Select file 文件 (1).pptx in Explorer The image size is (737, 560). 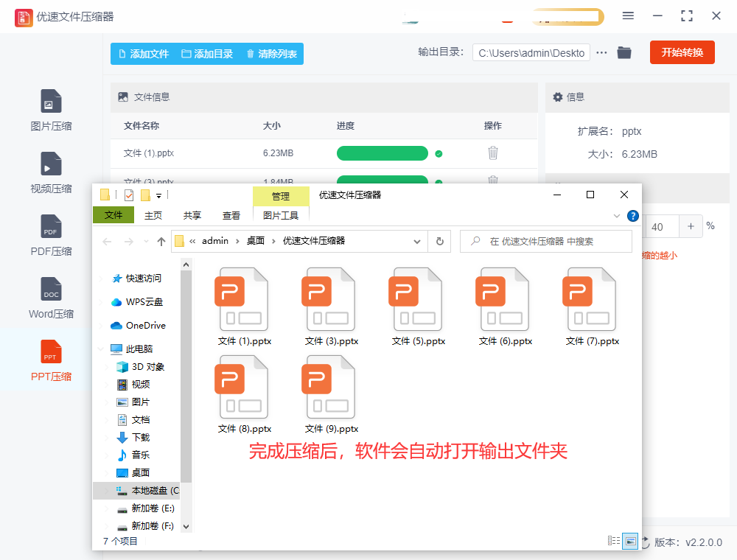(244, 307)
